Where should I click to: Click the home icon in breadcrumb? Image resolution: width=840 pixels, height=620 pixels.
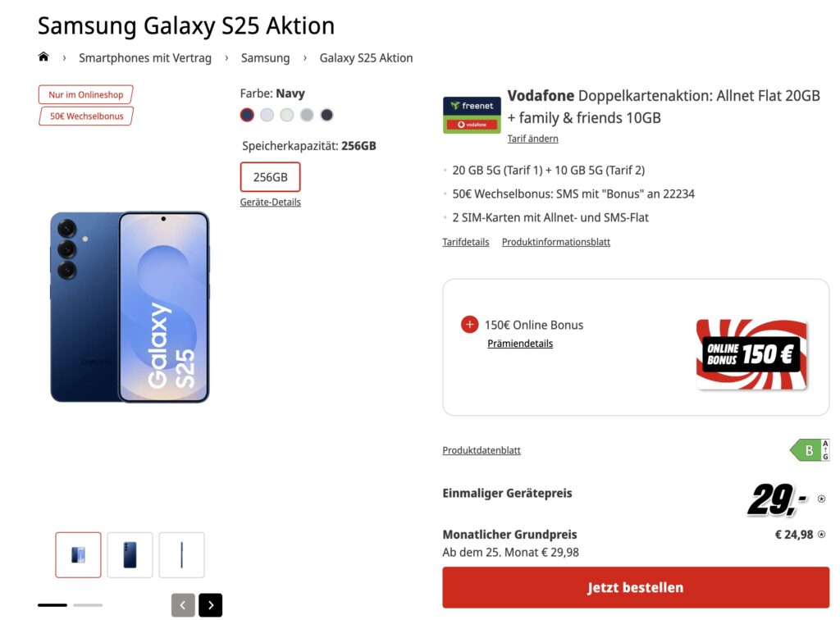(x=43, y=57)
